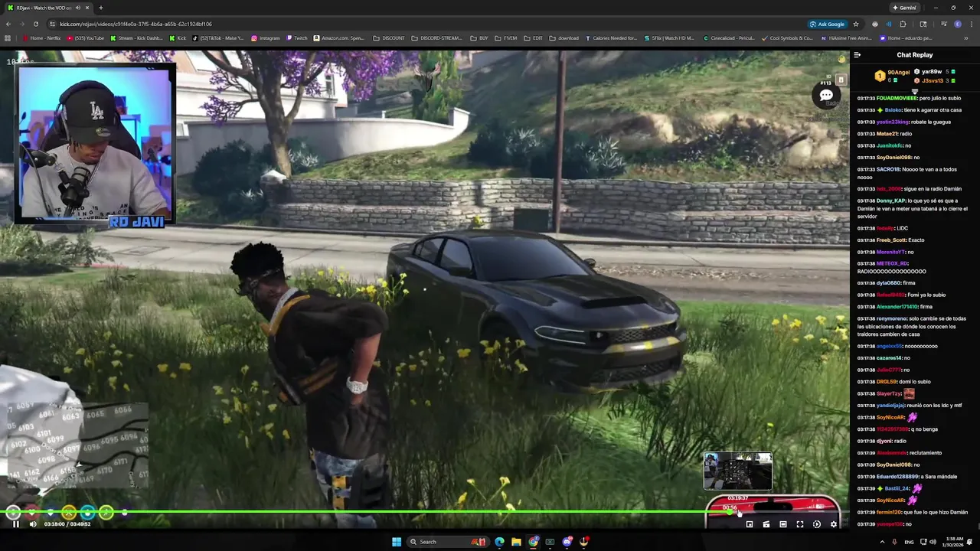Pause the video playback

point(15,524)
